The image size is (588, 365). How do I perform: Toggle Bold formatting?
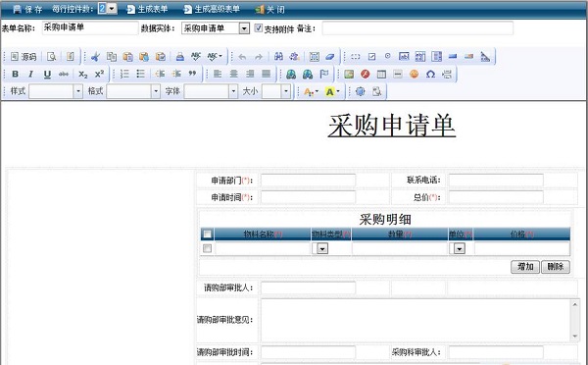point(15,74)
